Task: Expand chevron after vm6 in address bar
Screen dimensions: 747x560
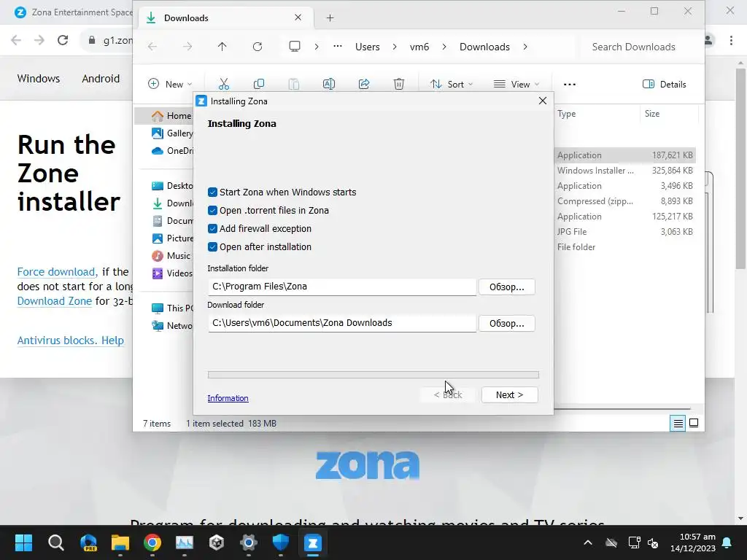Action: [444, 47]
